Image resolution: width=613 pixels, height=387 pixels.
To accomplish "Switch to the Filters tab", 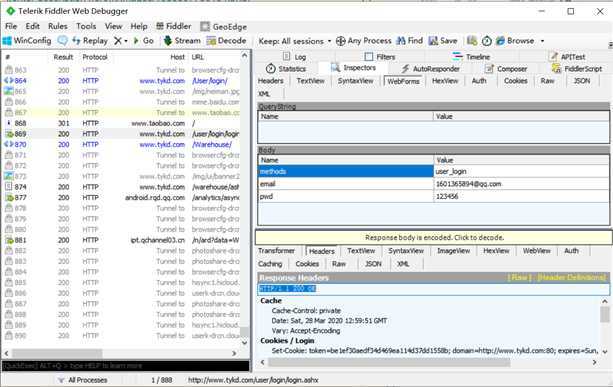I will click(x=380, y=57).
